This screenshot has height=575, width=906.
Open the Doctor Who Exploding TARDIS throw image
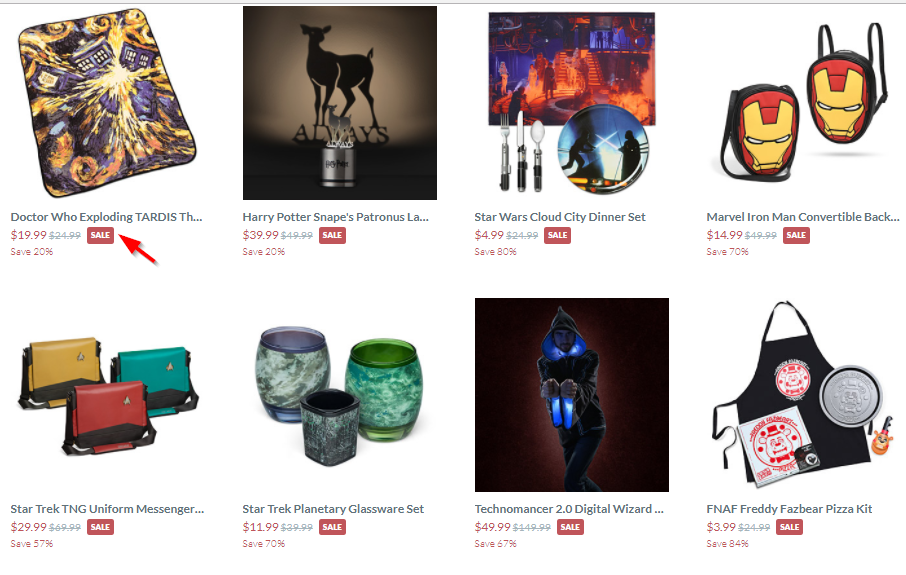click(107, 103)
